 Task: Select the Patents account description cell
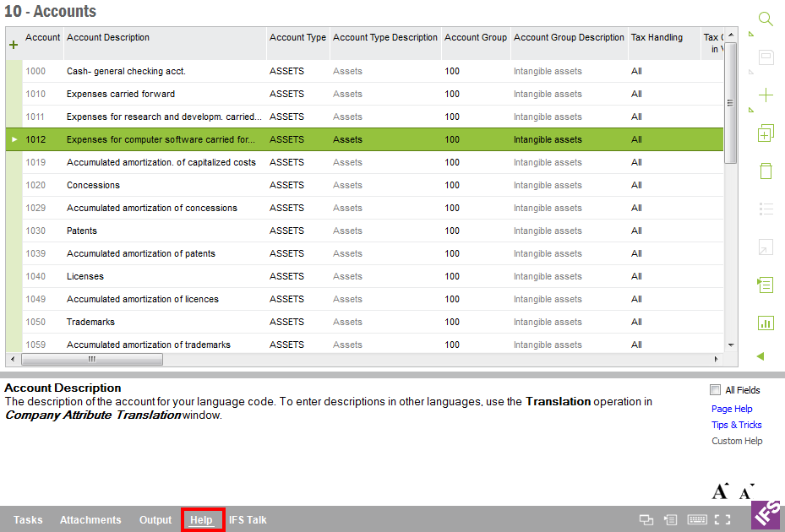click(x=82, y=231)
